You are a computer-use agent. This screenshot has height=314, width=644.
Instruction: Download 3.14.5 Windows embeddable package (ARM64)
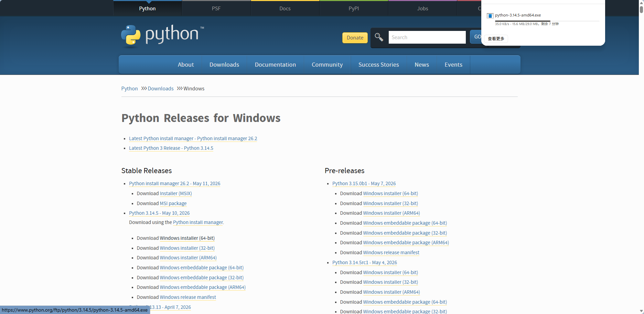[203, 287]
